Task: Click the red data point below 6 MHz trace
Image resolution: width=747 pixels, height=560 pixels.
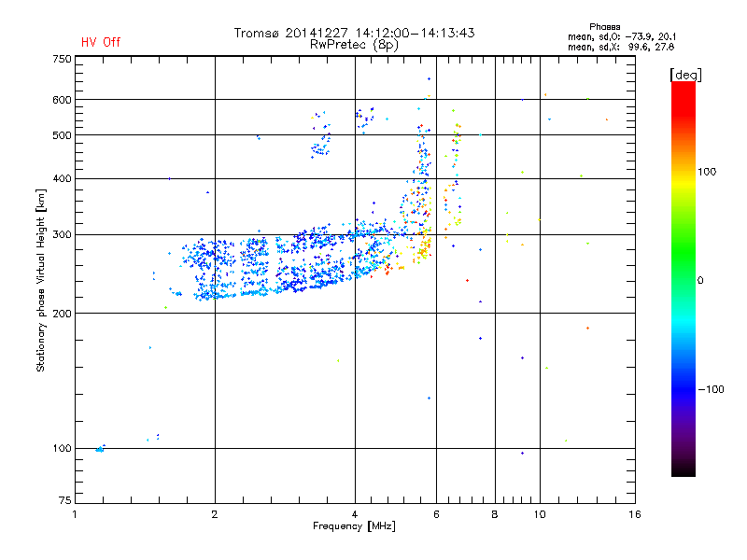Action: [x=468, y=281]
